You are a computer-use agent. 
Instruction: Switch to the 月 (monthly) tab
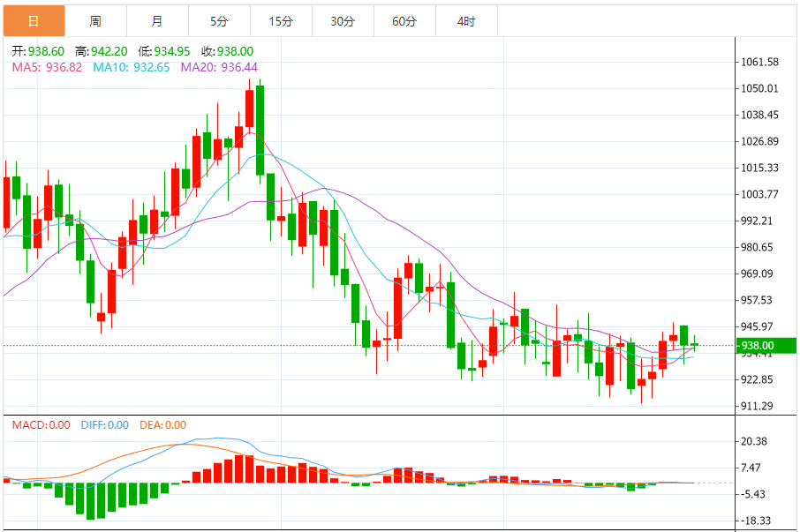157,21
